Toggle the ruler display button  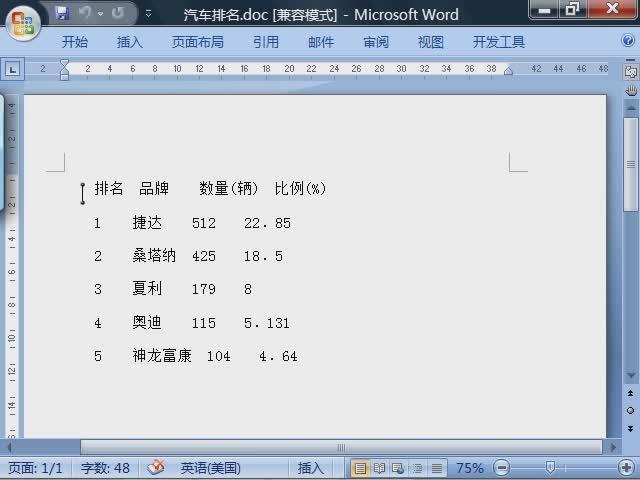click(631, 71)
